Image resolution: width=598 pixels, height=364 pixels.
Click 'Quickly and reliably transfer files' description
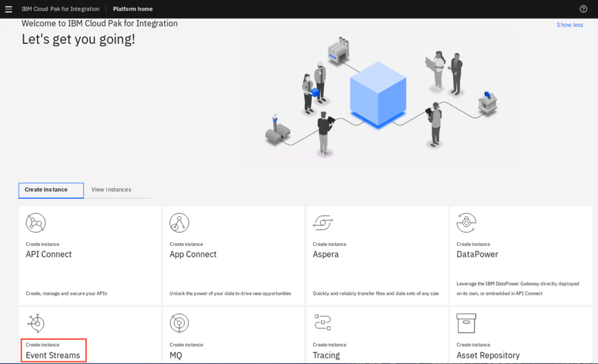coord(376,294)
